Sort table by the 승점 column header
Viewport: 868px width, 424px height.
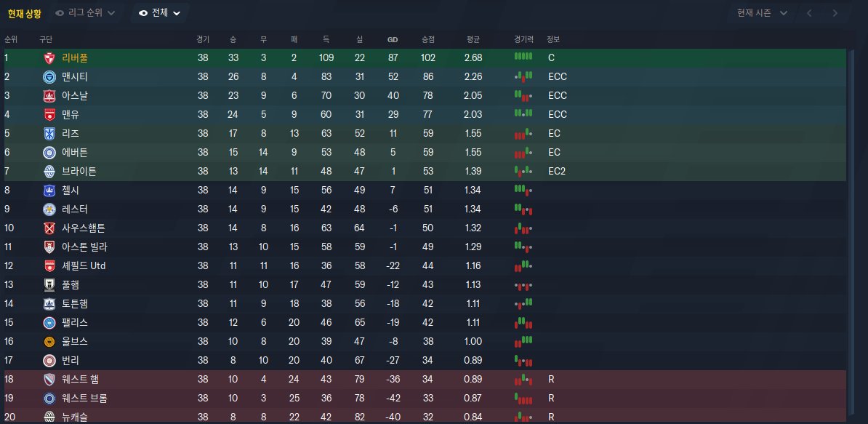(x=428, y=39)
